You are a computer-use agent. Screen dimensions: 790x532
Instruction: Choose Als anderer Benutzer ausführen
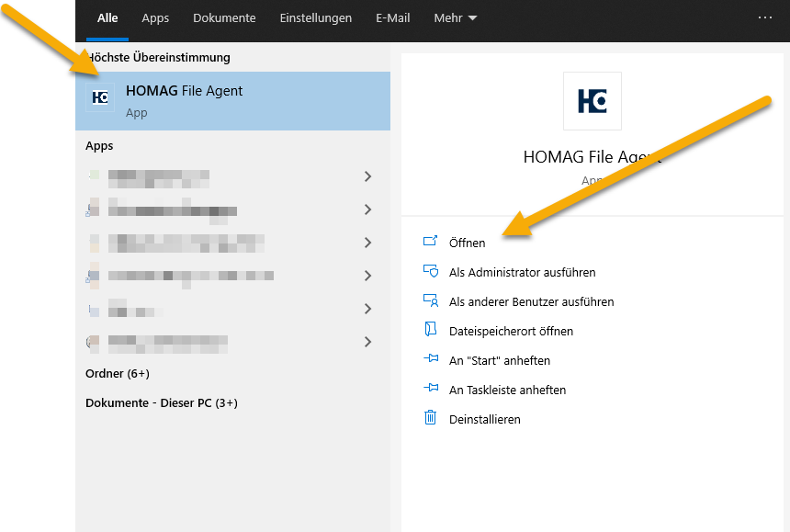pyautogui.click(x=531, y=301)
